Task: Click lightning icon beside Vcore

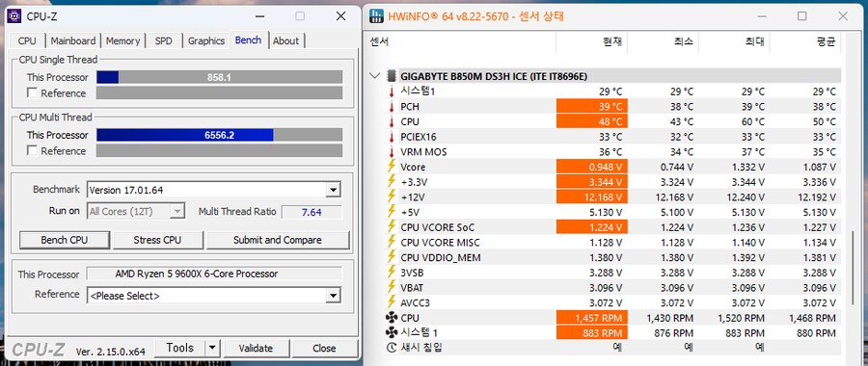Action: click(x=392, y=167)
